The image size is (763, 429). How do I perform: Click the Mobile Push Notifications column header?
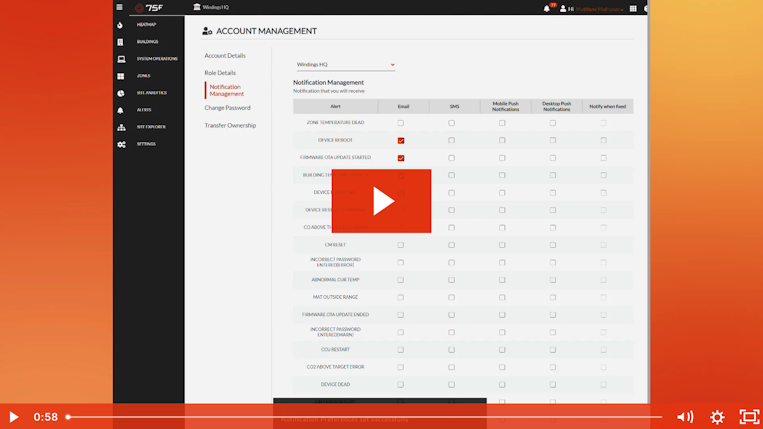(x=505, y=107)
